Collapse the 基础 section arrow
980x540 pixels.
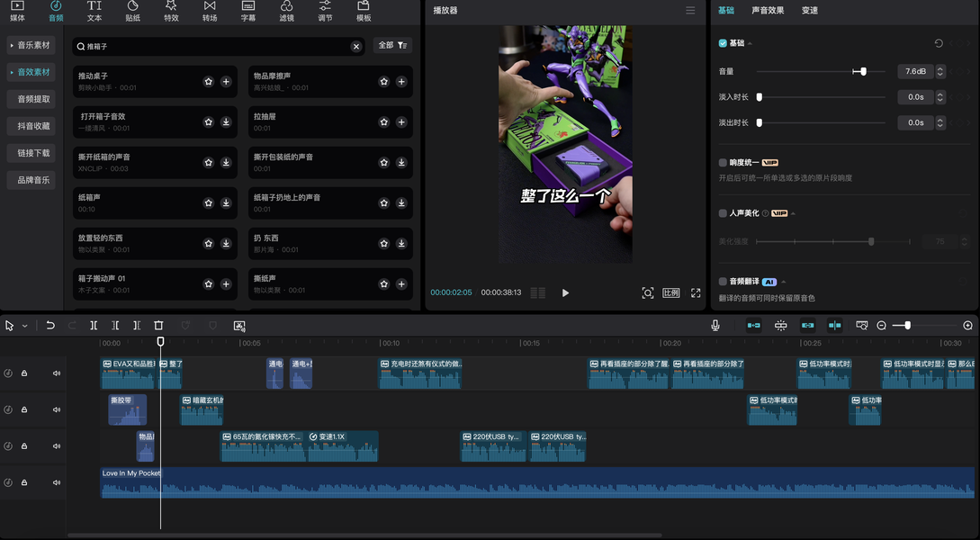coord(750,44)
